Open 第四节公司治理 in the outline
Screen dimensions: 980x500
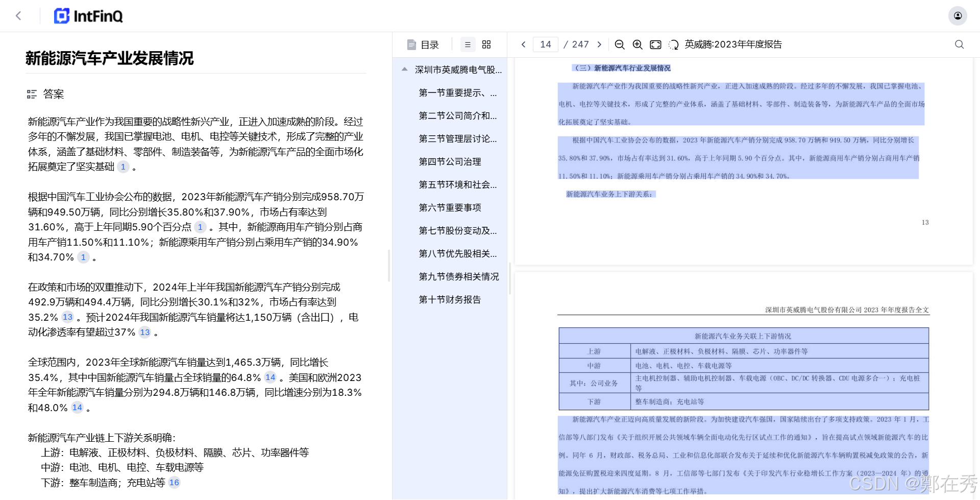point(450,162)
